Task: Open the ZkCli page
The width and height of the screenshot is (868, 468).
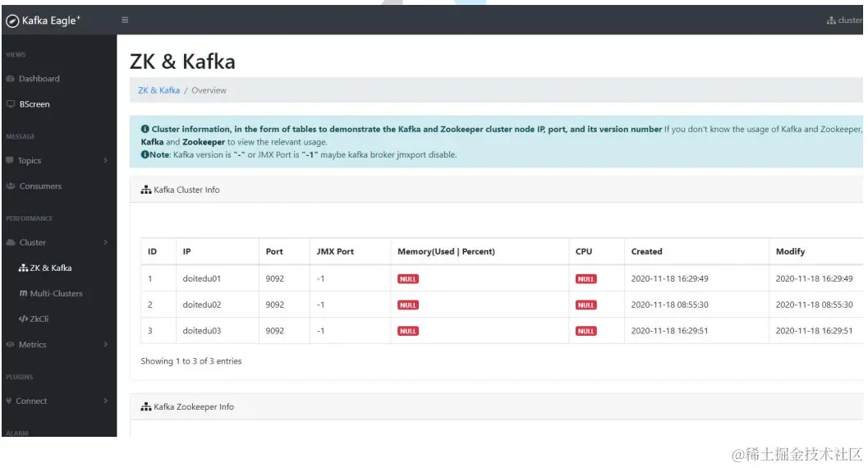Action: (x=39, y=319)
